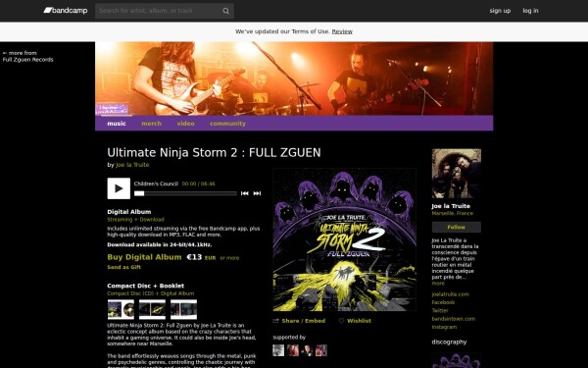
Task: Go back to the previous track
Action: click(244, 193)
